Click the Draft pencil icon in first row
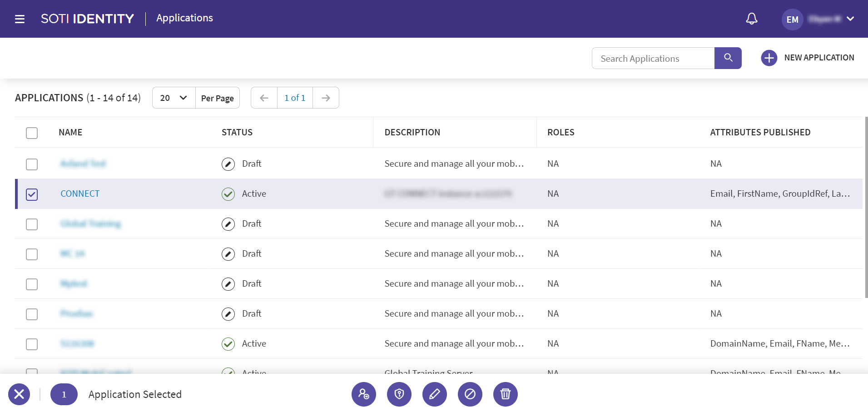 pos(228,164)
